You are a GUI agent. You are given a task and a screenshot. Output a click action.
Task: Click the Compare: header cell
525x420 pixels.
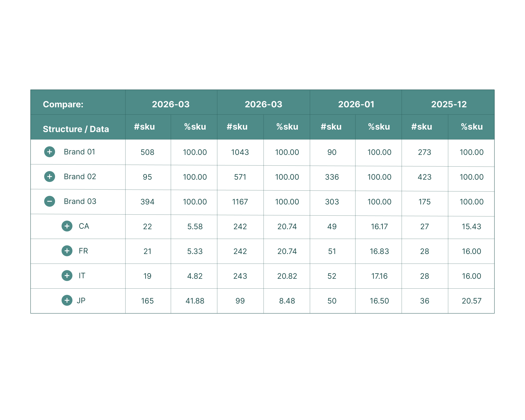(x=63, y=104)
